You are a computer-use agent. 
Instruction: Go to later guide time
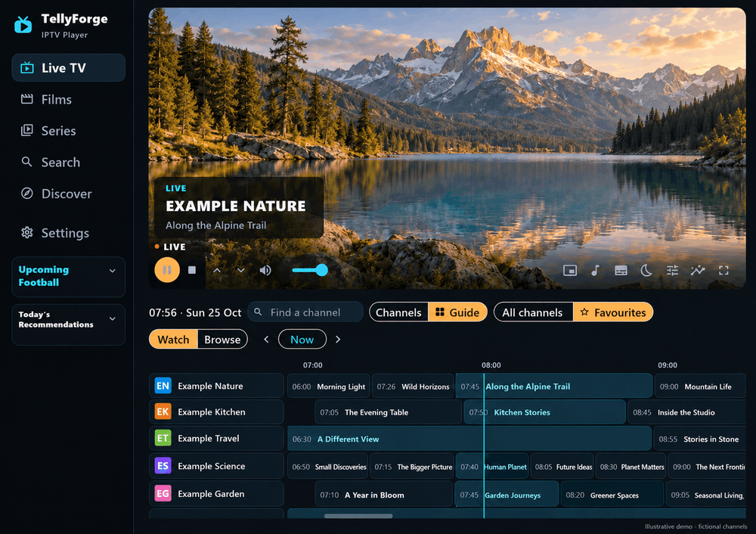338,339
